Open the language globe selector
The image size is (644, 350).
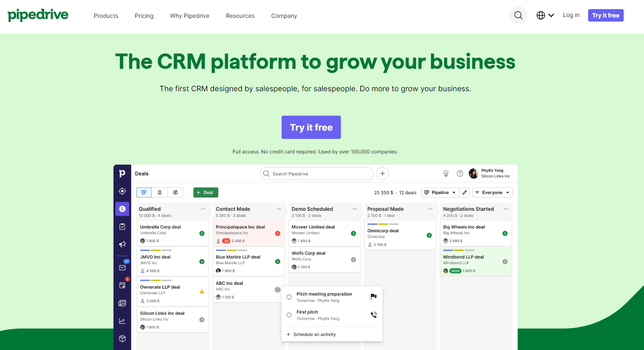[545, 15]
